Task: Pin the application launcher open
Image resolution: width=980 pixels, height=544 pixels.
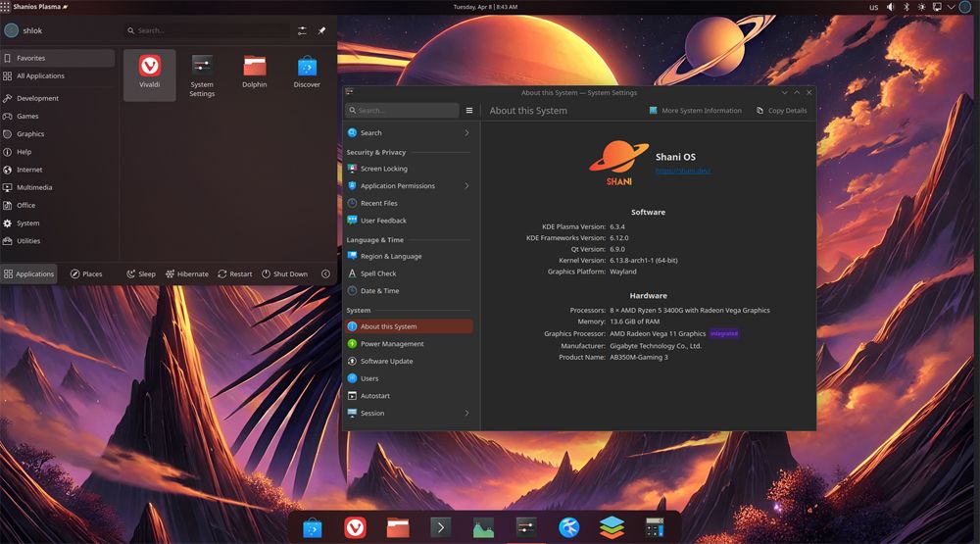Action: pos(321,30)
